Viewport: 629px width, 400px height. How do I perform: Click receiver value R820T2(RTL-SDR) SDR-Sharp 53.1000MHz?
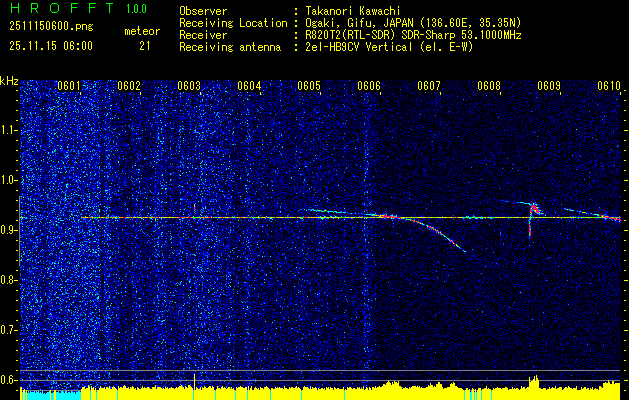pos(413,35)
